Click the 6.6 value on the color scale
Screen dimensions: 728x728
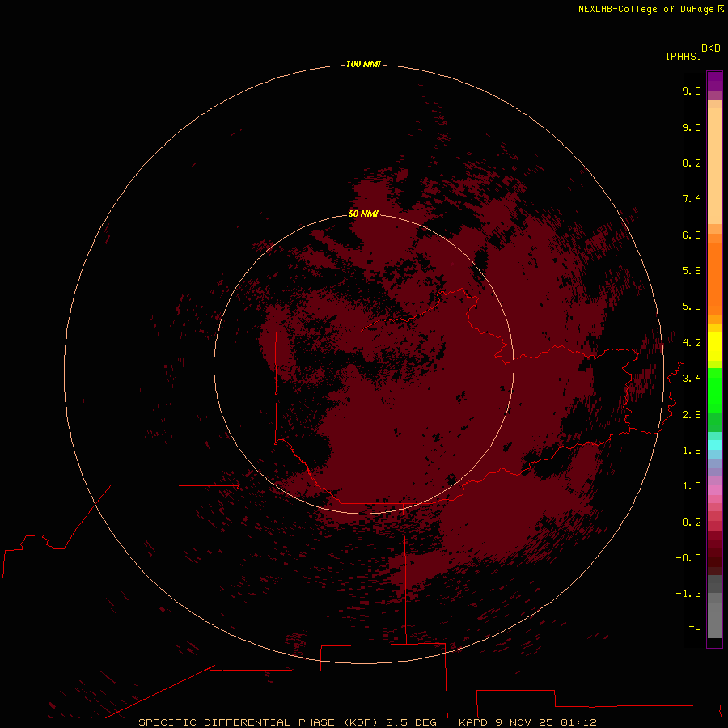[692, 235]
